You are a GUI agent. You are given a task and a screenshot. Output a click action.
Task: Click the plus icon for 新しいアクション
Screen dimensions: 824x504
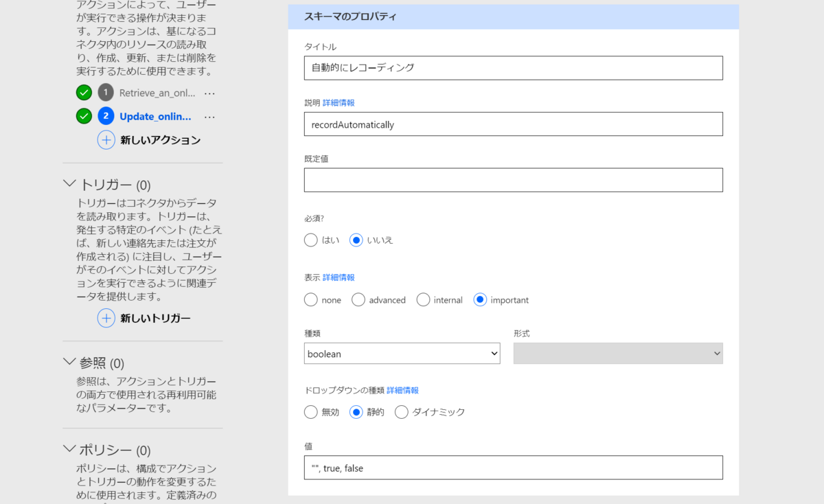[106, 140]
